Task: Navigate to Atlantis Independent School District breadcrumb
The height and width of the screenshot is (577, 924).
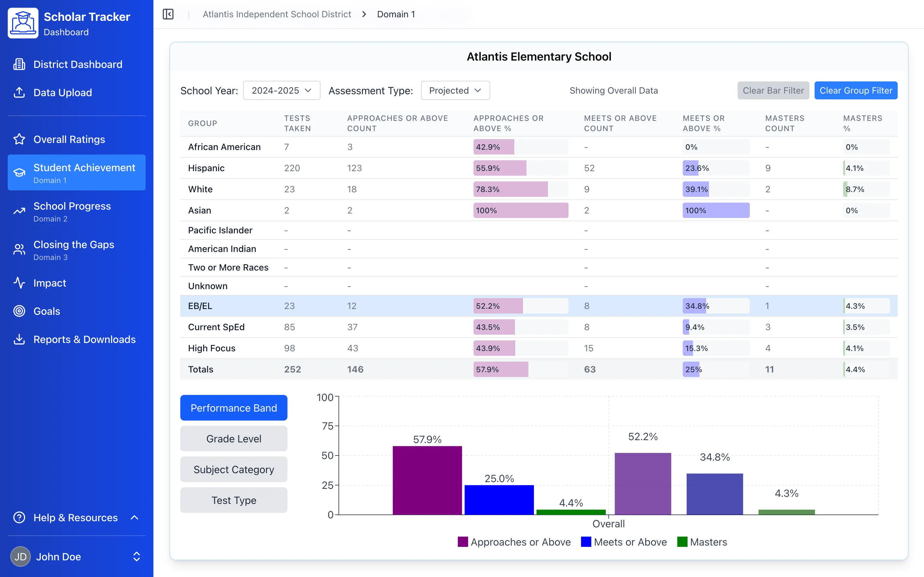Action: (x=277, y=14)
